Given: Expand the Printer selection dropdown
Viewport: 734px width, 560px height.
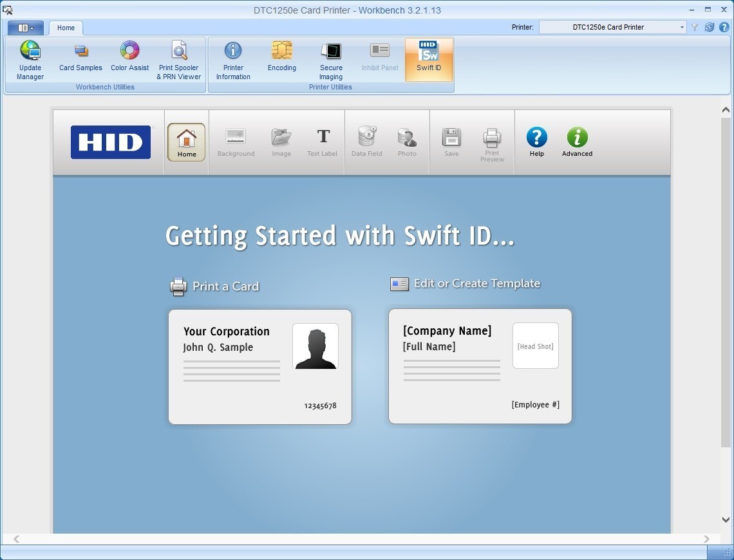Looking at the screenshot, I should click(x=682, y=27).
